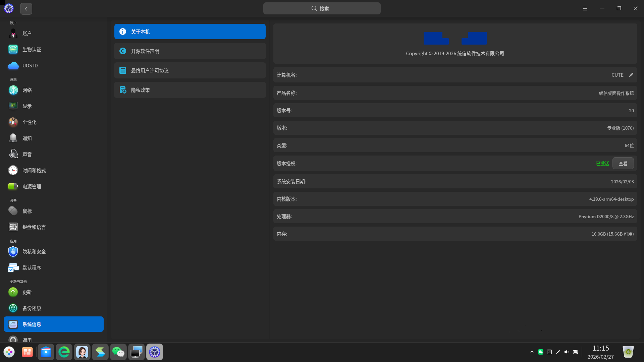
Task: Click the back arrow button
Action: (26, 9)
